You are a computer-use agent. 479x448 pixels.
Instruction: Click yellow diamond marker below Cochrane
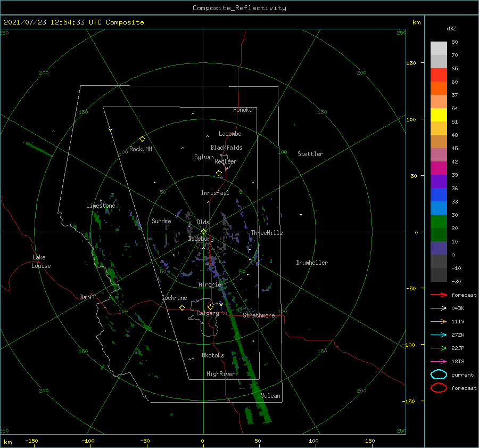coord(182,307)
